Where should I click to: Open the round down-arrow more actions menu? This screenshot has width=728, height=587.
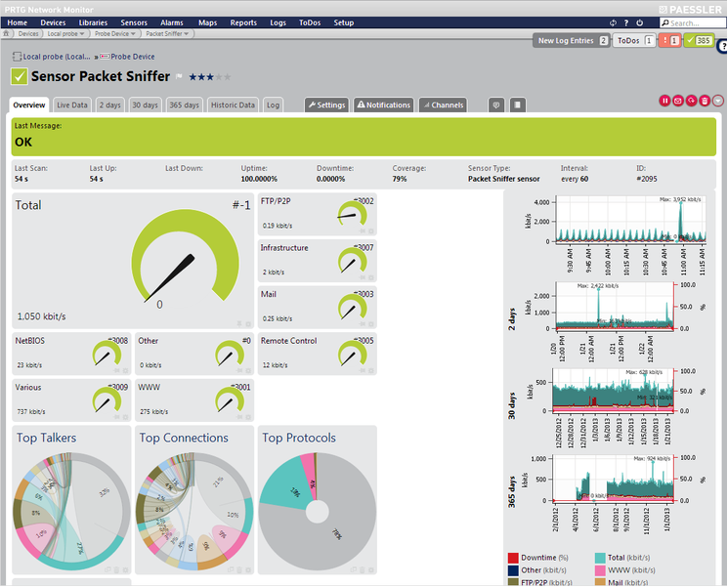pyautogui.click(x=718, y=101)
